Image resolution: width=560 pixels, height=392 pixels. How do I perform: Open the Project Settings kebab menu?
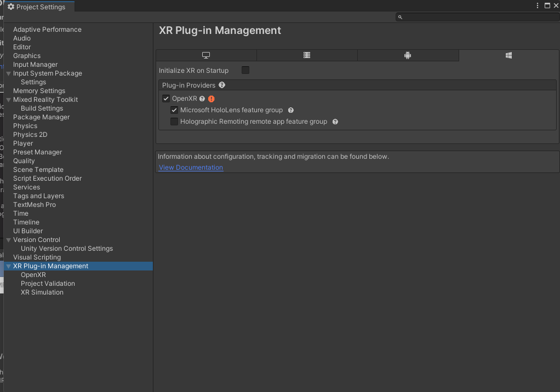pos(538,5)
